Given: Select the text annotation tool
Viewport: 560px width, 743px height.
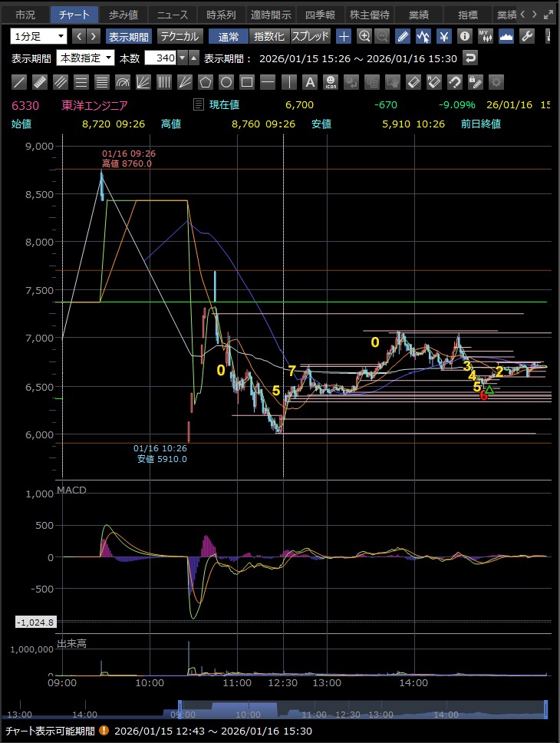Looking at the screenshot, I should (309, 81).
